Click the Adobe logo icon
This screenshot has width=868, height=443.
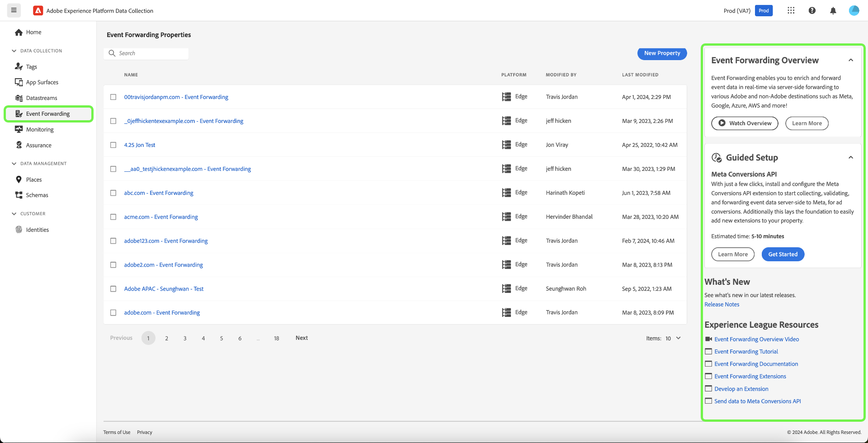(x=38, y=10)
